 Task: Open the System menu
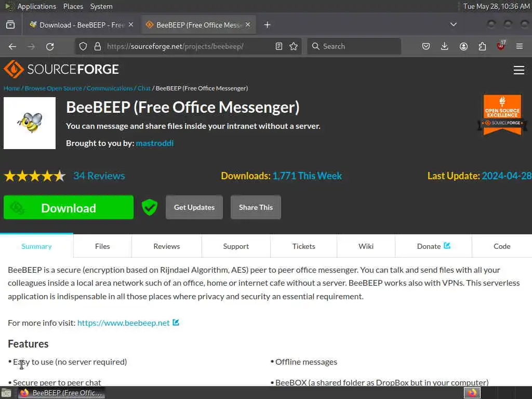(101, 6)
